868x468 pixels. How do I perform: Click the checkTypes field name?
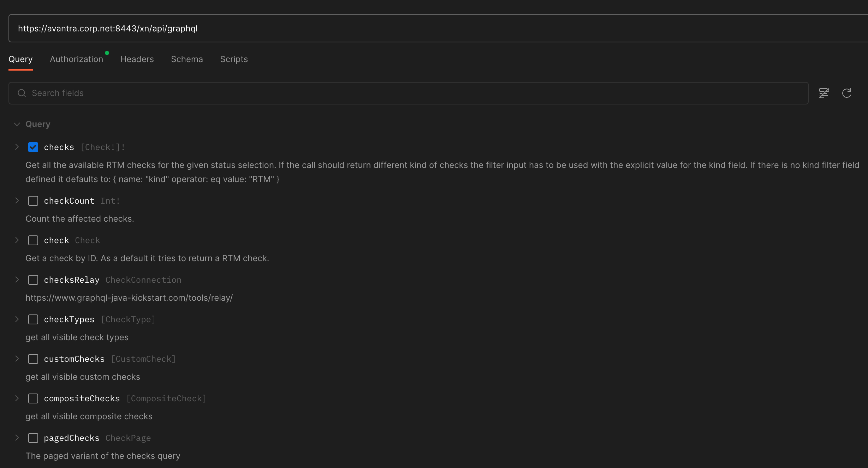[69, 319]
